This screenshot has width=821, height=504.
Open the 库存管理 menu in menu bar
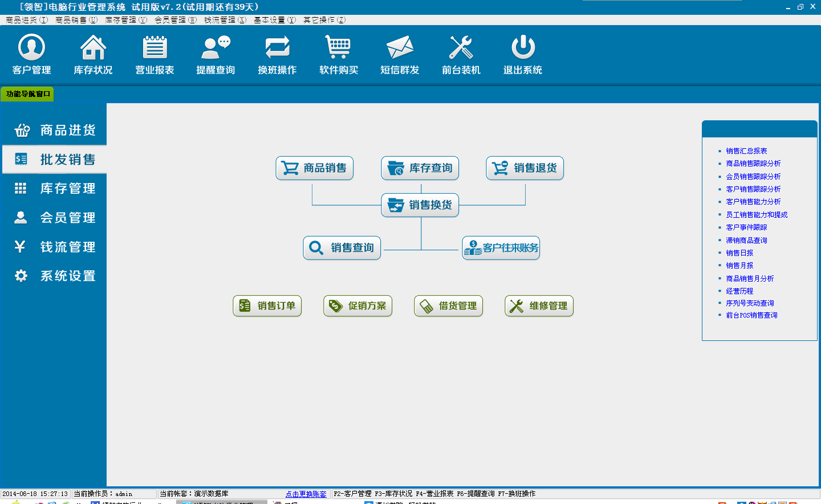[x=125, y=20]
